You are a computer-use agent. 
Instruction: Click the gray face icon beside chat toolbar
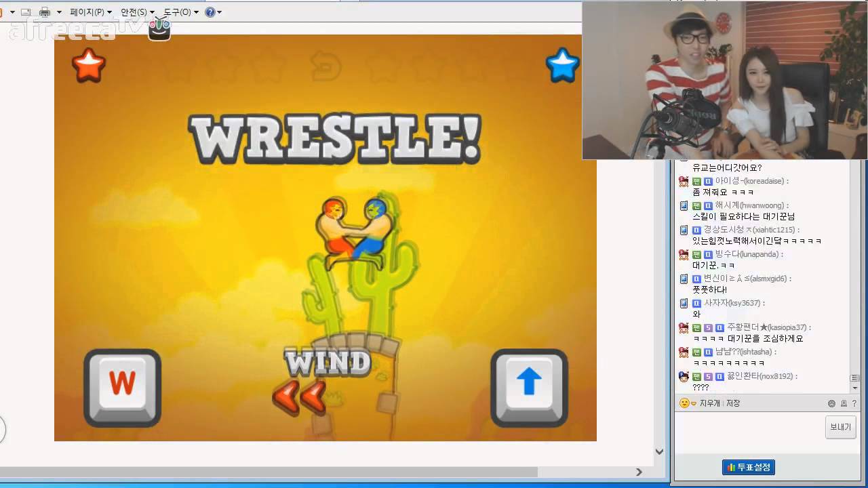(x=831, y=403)
